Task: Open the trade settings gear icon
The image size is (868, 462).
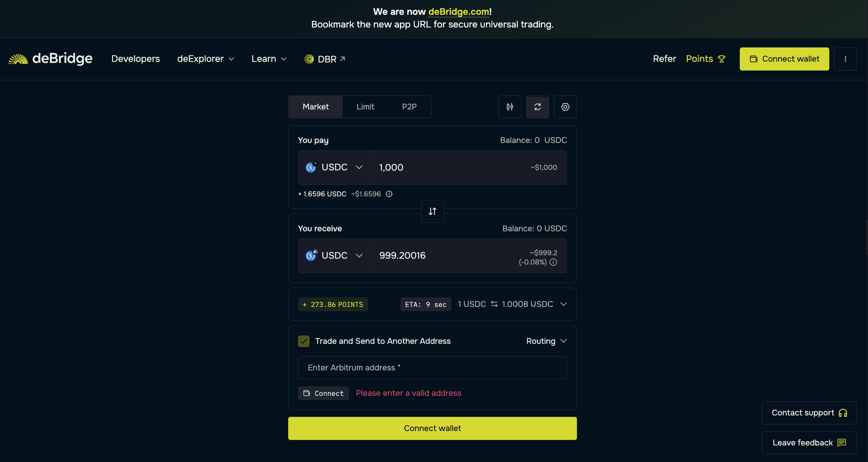Action: coord(565,107)
